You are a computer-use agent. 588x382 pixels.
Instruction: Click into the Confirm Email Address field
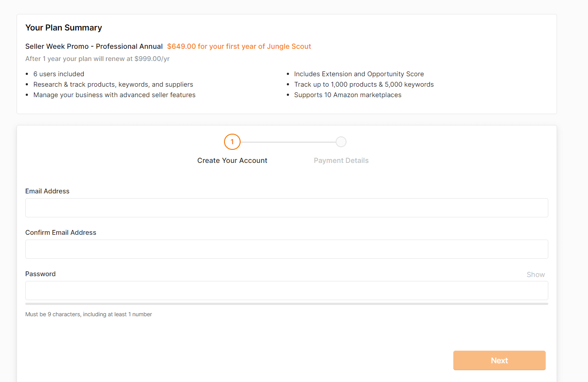click(x=286, y=249)
